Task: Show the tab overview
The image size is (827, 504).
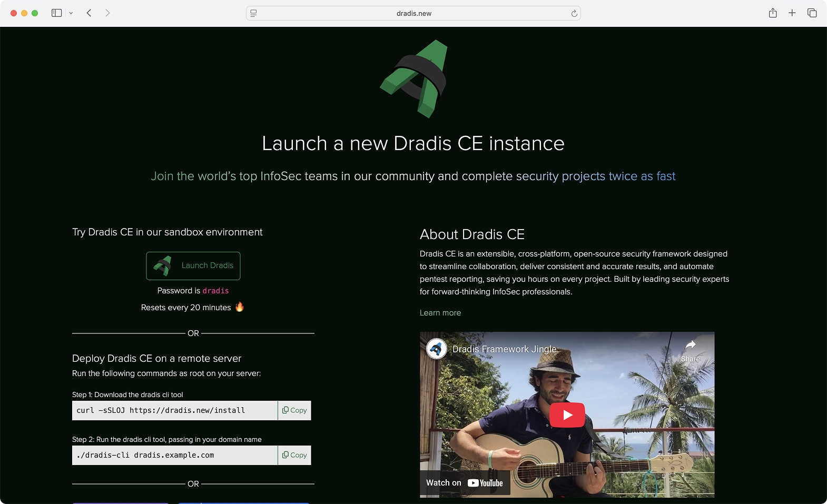Action: coord(812,13)
